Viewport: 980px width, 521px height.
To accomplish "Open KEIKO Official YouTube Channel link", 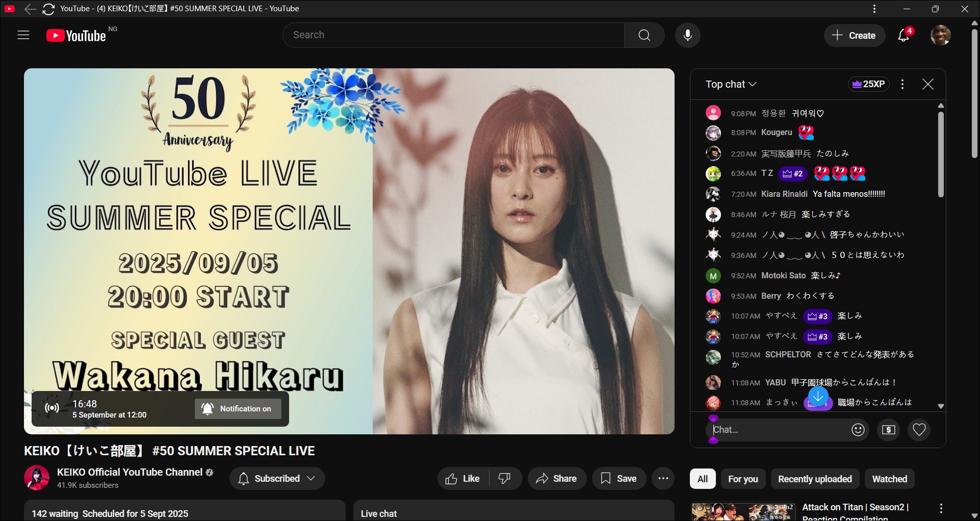I will point(130,472).
